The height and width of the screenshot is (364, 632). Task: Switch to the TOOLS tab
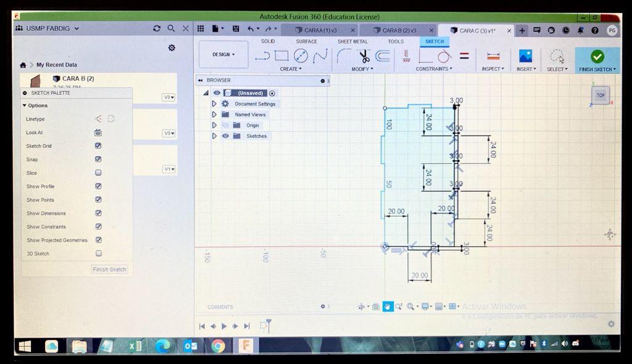396,41
